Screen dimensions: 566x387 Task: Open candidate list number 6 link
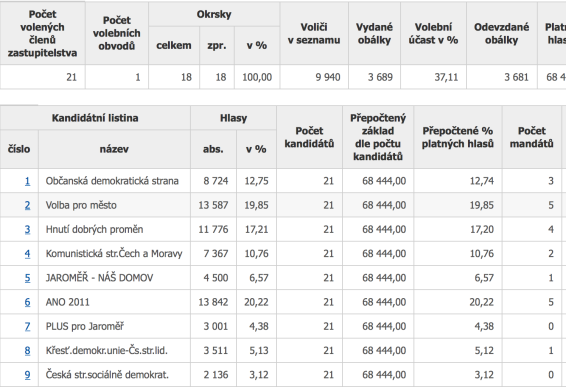pos(27,302)
